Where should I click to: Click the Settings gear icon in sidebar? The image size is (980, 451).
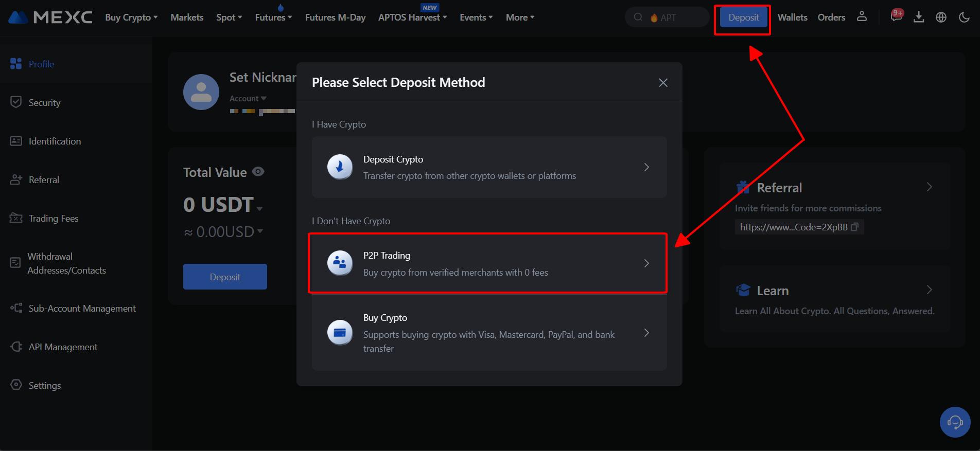pos(16,385)
